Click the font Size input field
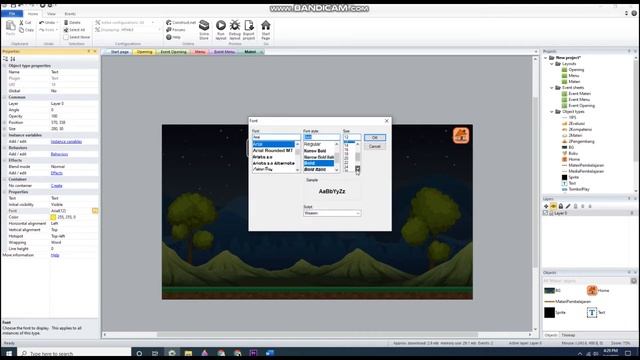The height and width of the screenshot is (360, 640). pyautogui.click(x=352, y=137)
